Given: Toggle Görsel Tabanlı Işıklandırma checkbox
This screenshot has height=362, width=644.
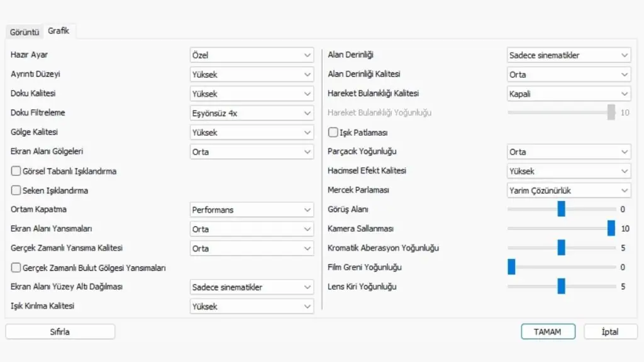Looking at the screenshot, I should (16, 171).
